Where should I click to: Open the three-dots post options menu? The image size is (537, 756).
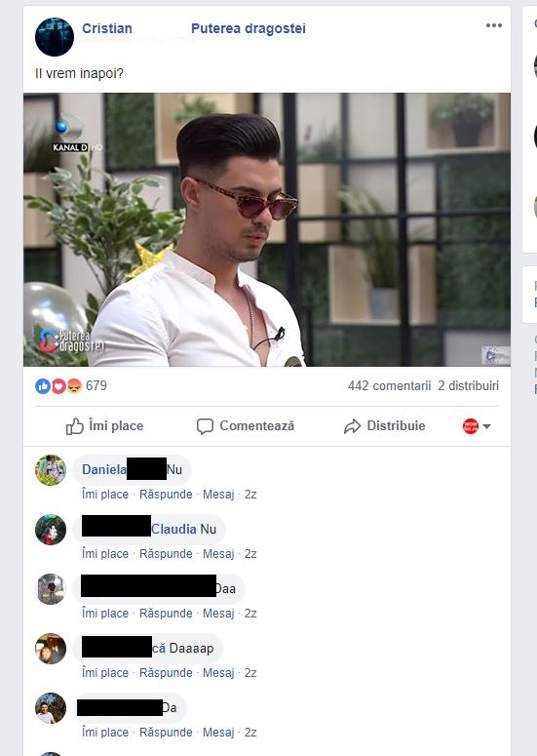(x=494, y=25)
